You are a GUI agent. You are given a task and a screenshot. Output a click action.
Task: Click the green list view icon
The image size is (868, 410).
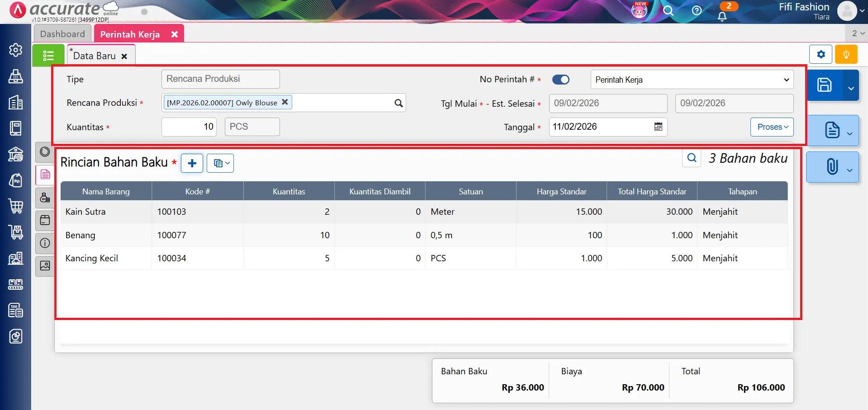tap(48, 56)
